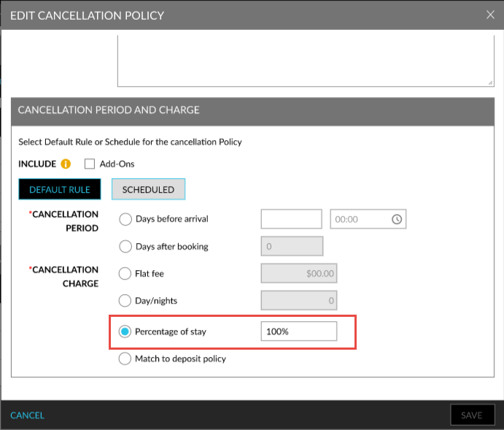Click the 00:00 time input field
The height and width of the screenshot is (430, 504).
368,219
